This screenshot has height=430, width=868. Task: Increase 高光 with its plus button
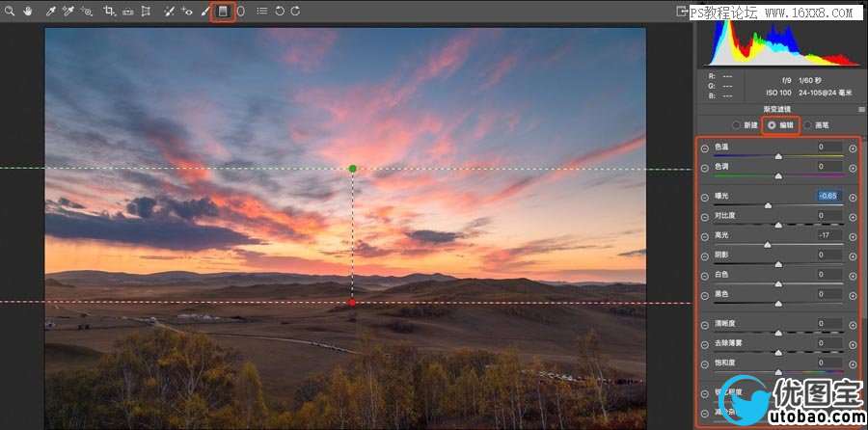click(x=853, y=237)
